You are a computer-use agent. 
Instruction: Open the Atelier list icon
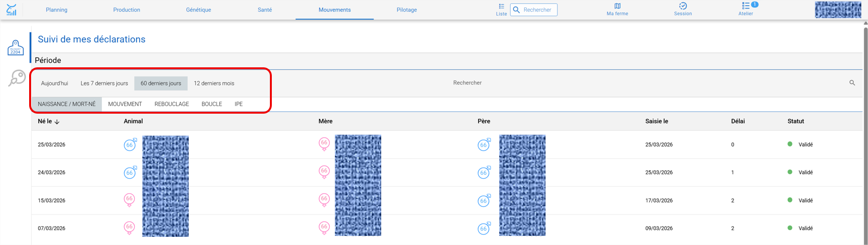[745, 6]
